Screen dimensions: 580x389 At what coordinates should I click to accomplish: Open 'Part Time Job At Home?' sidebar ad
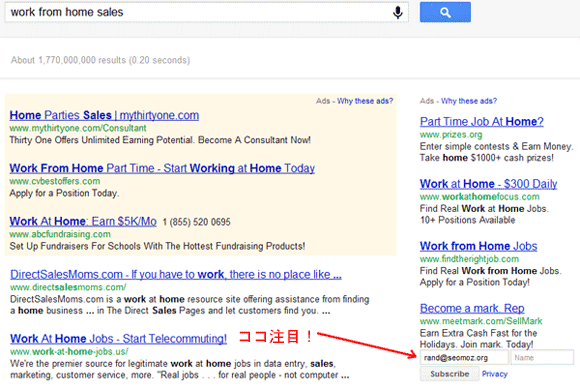[482, 122]
